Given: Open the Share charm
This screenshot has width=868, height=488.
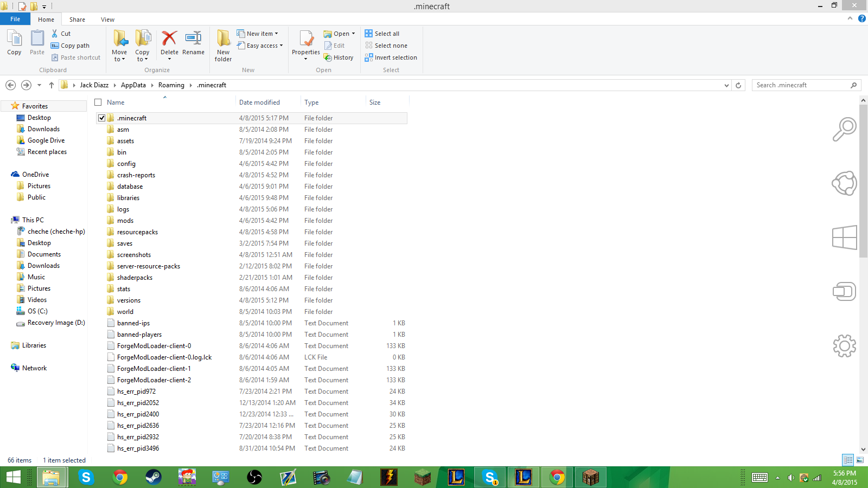Looking at the screenshot, I should click(844, 183).
